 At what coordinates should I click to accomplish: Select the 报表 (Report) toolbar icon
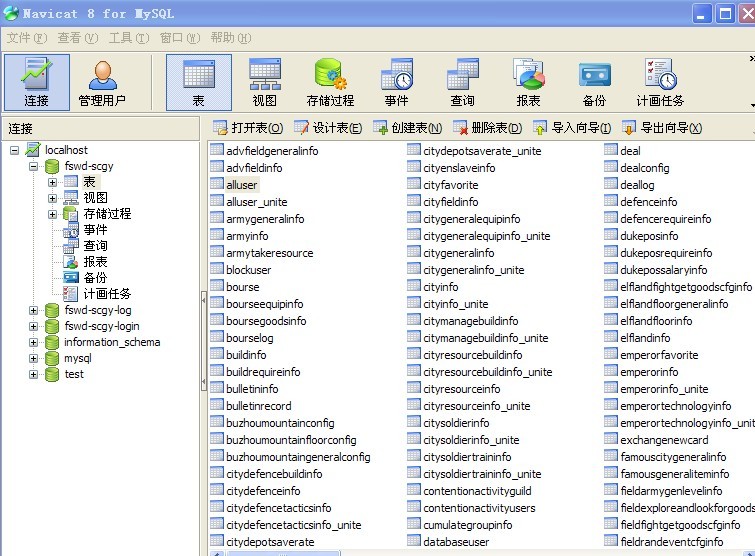528,82
